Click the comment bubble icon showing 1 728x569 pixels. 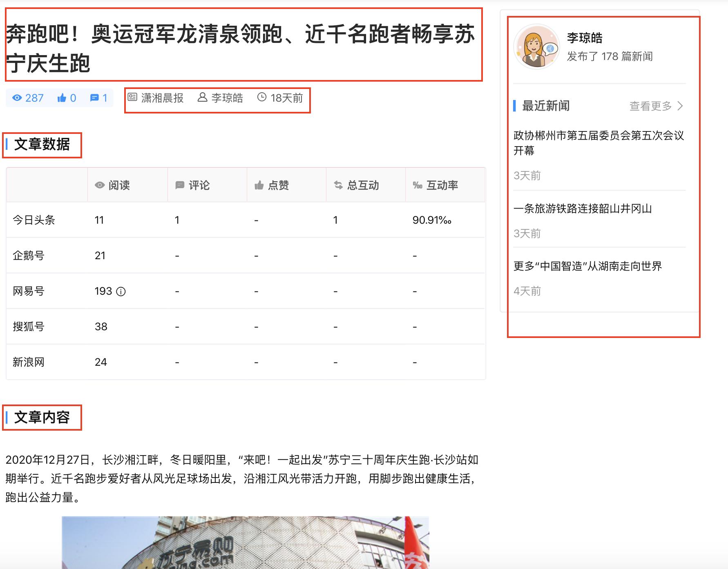pos(95,98)
